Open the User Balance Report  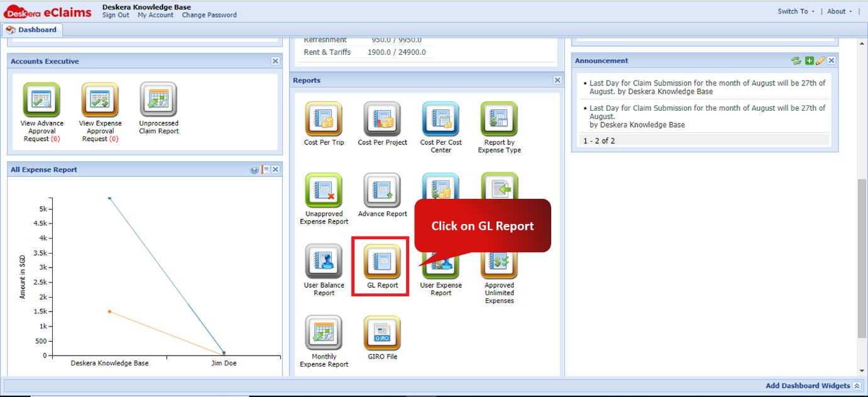tap(323, 261)
